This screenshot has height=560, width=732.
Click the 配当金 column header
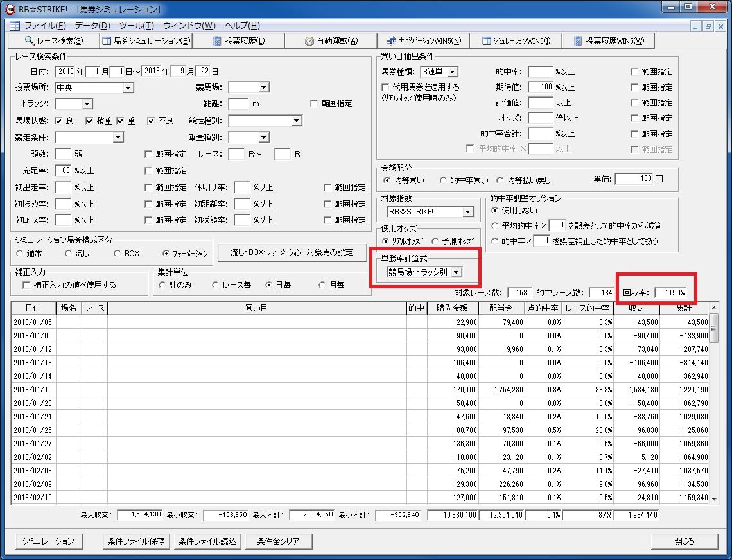[502, 308]
